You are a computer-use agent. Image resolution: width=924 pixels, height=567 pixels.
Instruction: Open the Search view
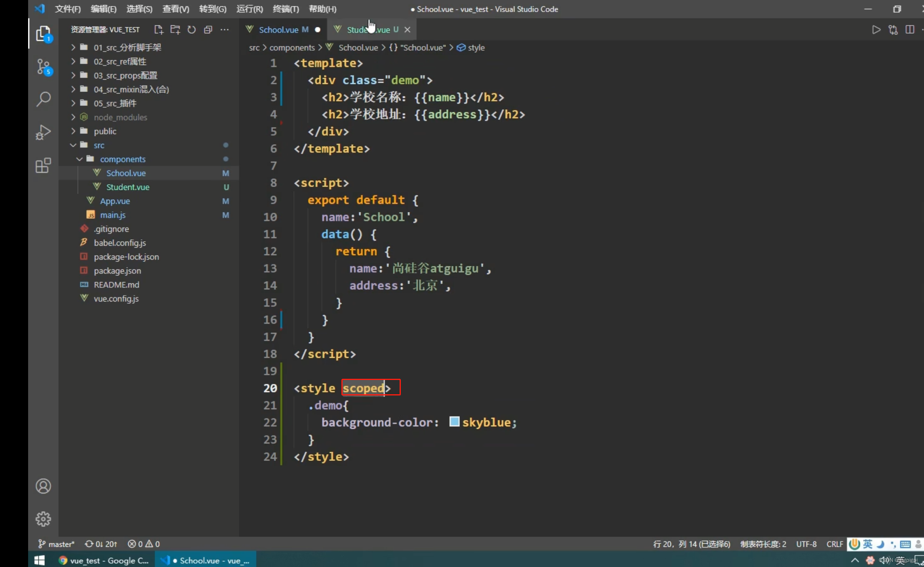point(43,99)
